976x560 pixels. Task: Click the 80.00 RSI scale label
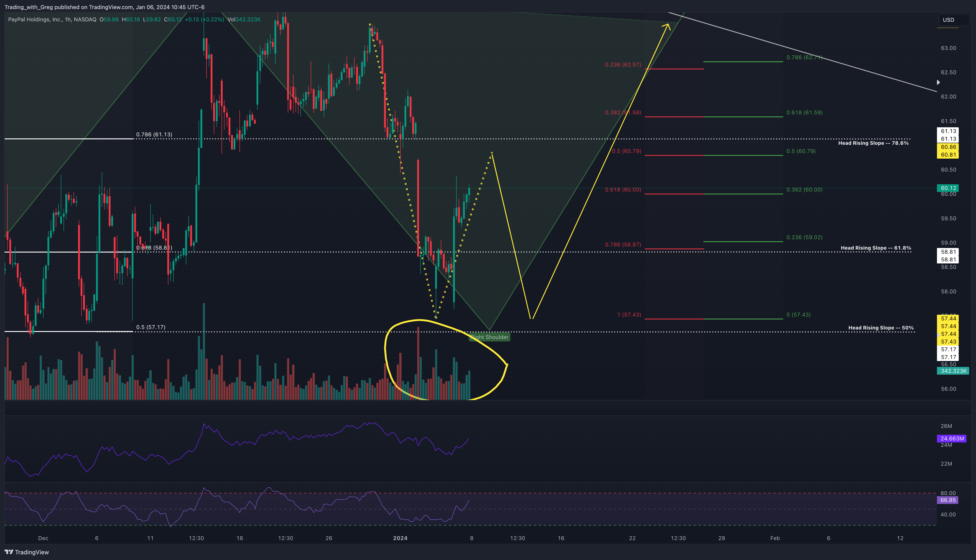click(948, 493)
